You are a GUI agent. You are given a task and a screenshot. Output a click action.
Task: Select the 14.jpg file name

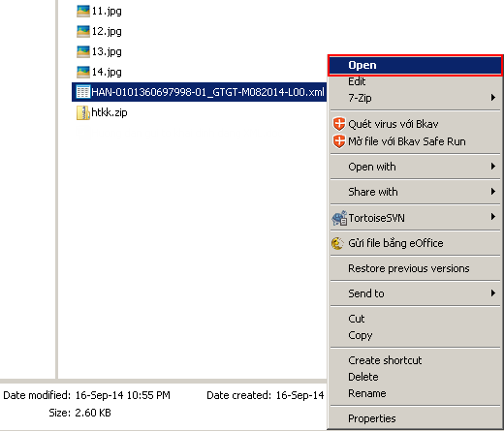[x=107, y=73]
